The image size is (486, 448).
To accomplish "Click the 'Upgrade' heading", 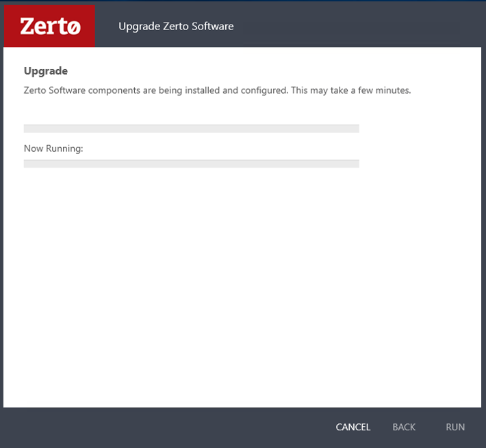I will coord(46,71).
